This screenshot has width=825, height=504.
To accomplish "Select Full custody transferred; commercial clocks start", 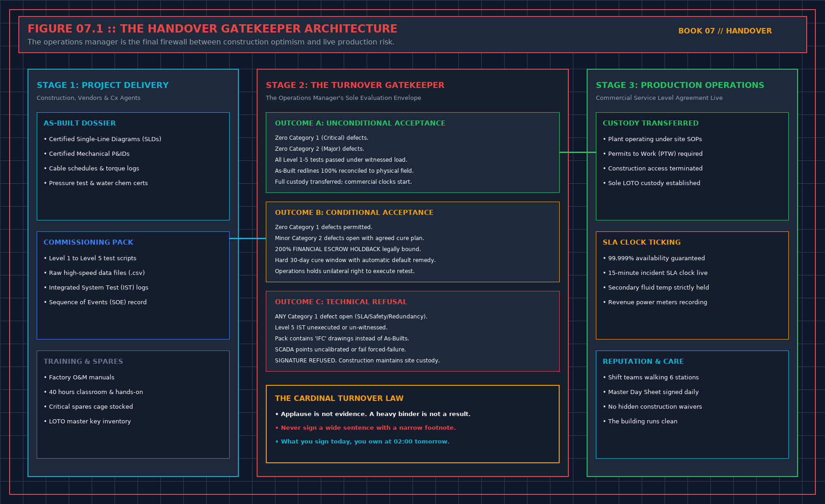I will coord(343,182).
